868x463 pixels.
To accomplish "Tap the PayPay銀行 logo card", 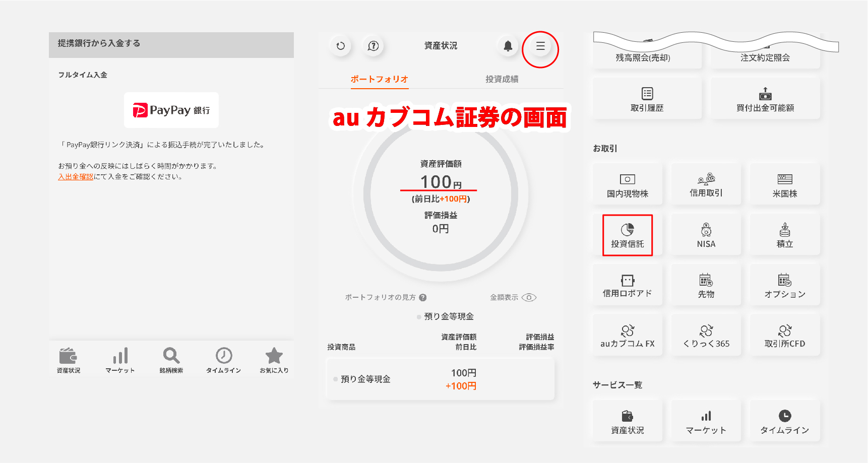I will tap(171, 110).
